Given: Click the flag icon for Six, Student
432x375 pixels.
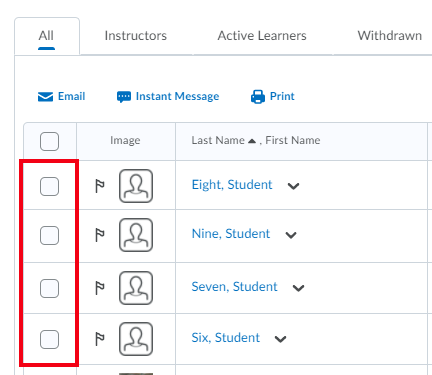Looking at the screenshot, I should coord(100,339).
